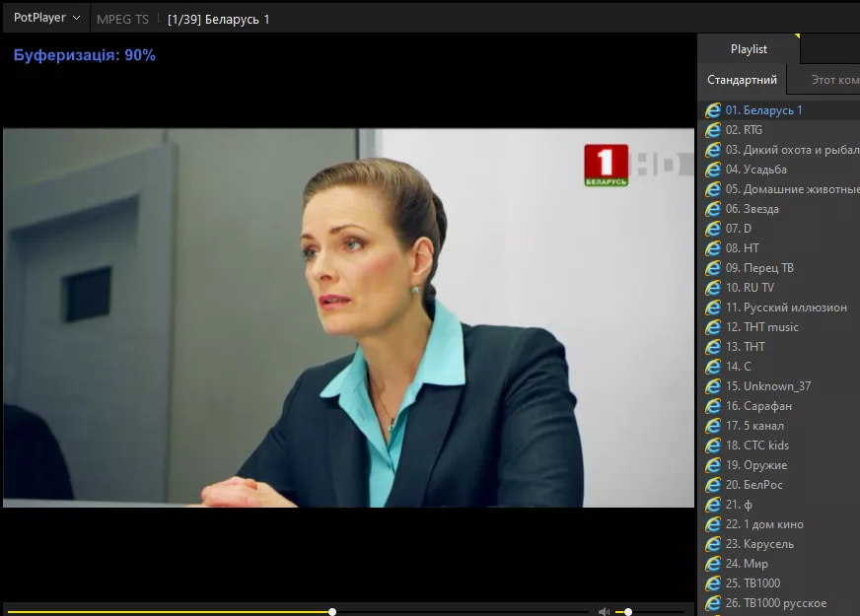Click the icon beside 01. Беларусь 1
The height and width of the screenshot is (616, 860).
pos(712,110)
